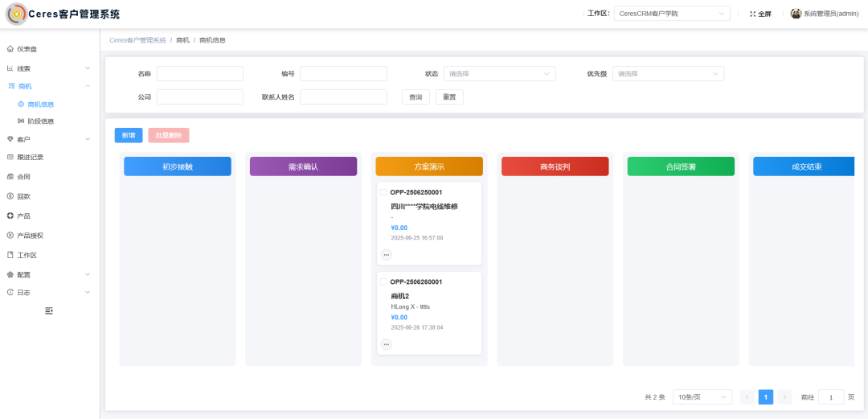868x419 pixels.
Task: Click the 仪表盘 dashboard icon in sidebar
Action: click(10, 49)
